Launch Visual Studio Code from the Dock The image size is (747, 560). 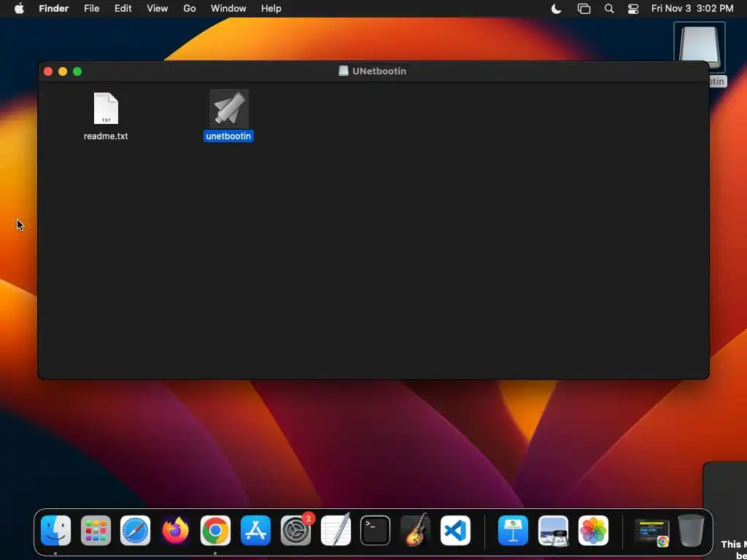click(455, 531)
